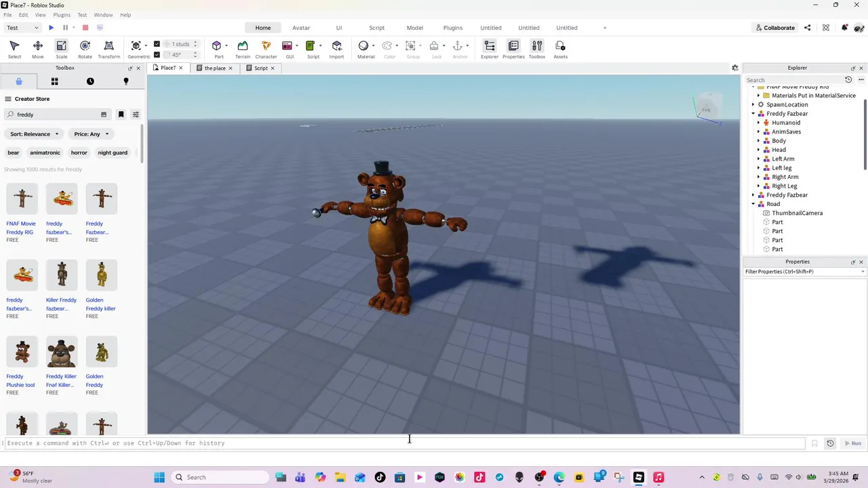868x488 pixels.
Task: Expand the Humanoid node
Action: tap(758, 123)
